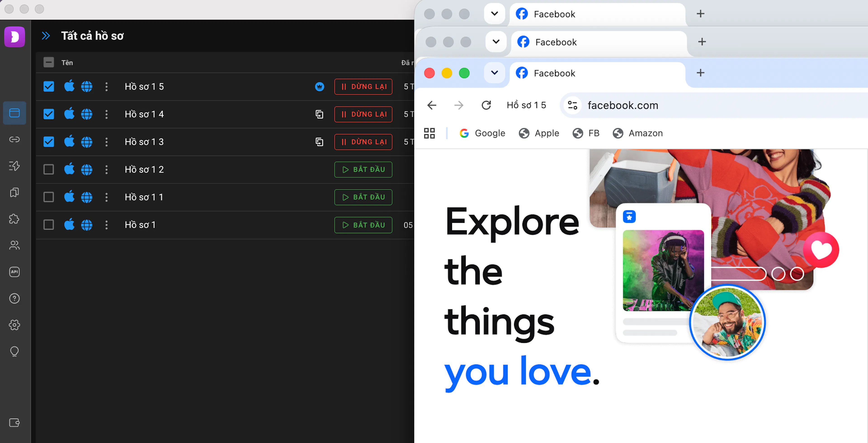Select the Facebook tab in front browser window
The height and width of the screenshot is (443, 868).
point(597,73)
